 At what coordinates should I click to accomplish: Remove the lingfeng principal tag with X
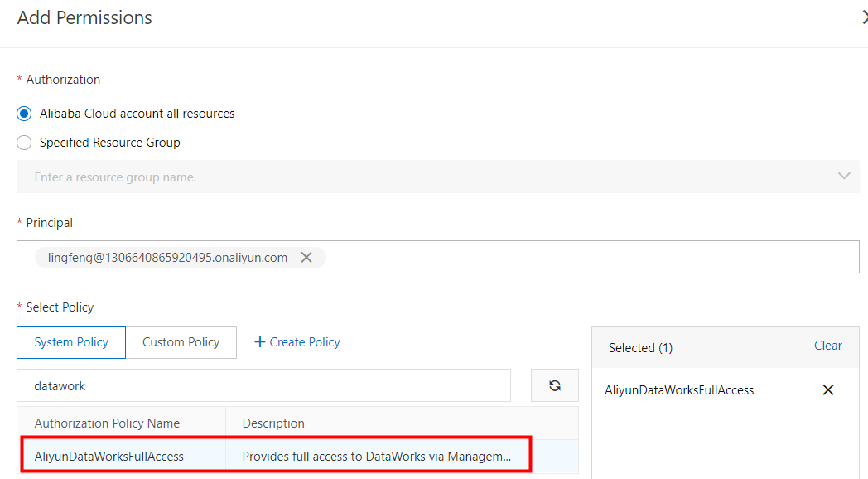click(x=306, y=258)
